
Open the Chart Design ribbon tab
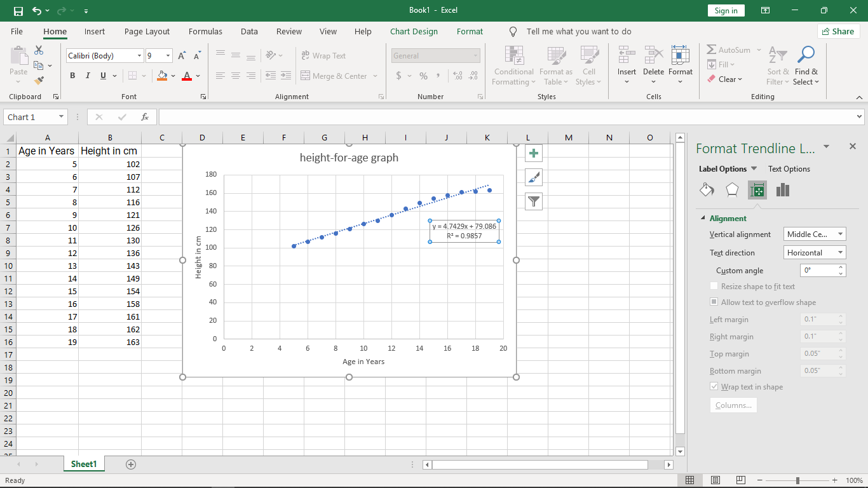tap(414, 31)
